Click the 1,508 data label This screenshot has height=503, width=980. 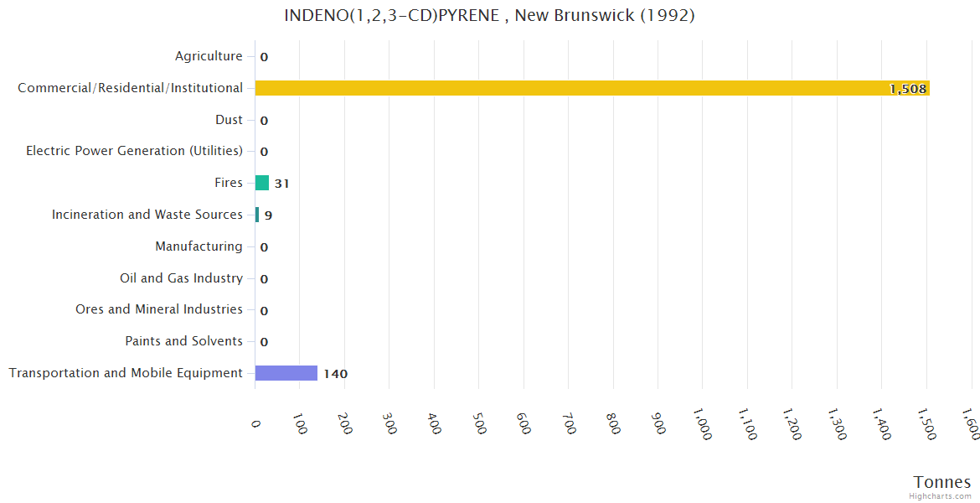(907, 89)
